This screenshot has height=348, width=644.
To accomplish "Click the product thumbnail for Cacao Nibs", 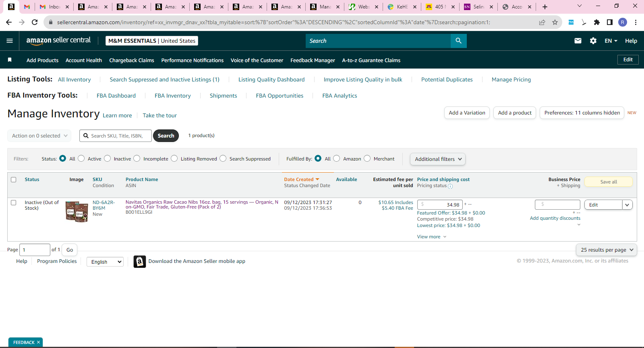I will coord(77,212).
